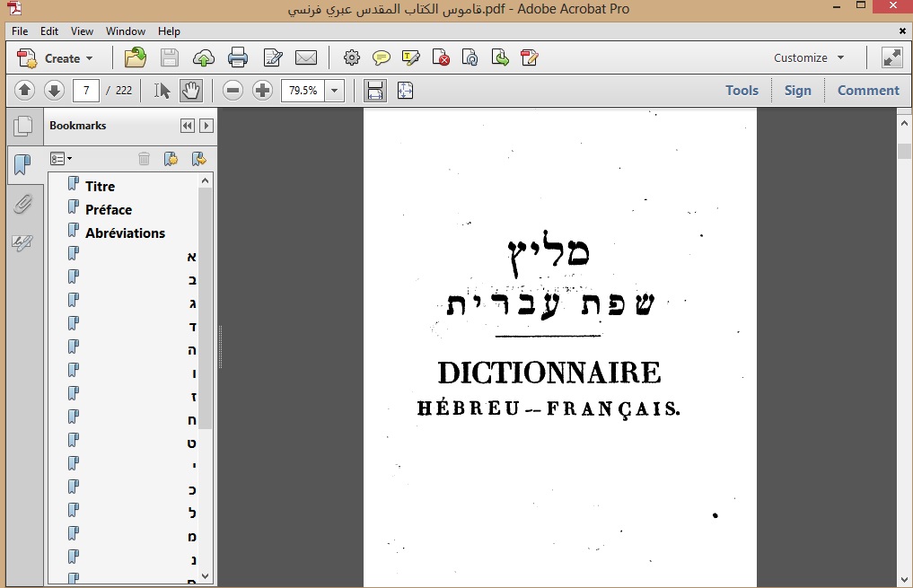
Task: Select the Highlight text tool
Action: (411, 58)
